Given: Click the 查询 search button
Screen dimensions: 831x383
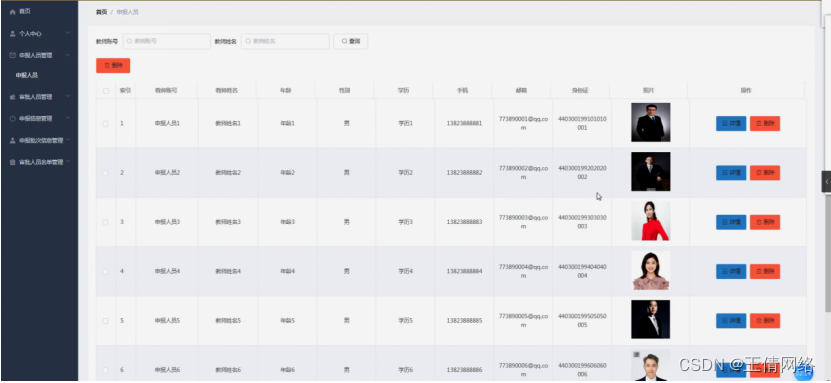Looking at the screenshot, I should click(x=350, y=41).
